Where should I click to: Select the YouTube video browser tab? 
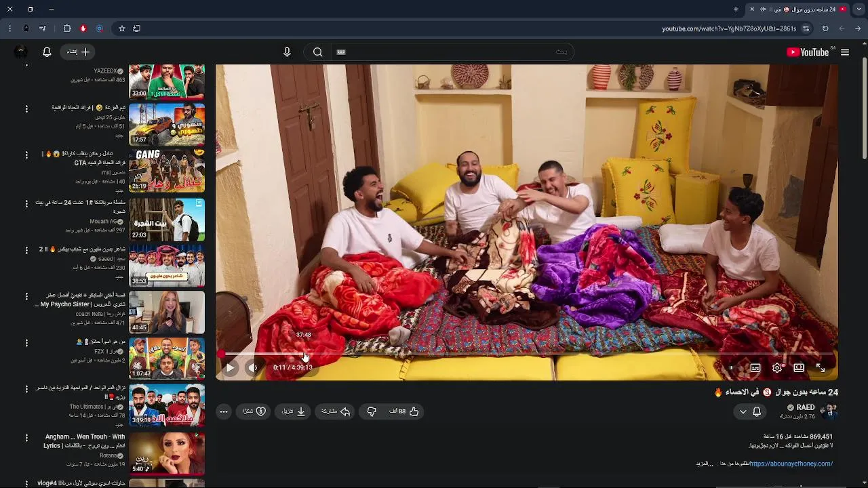coord(799,9)
